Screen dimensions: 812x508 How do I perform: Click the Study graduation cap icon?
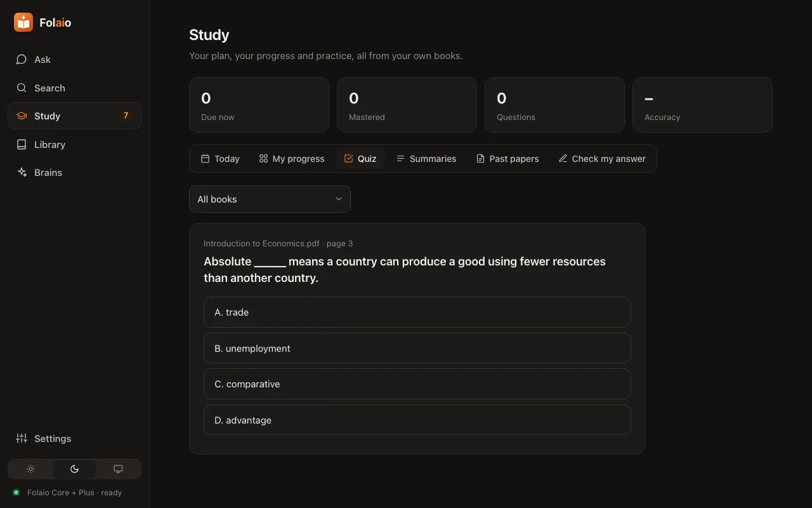[22, 116]
